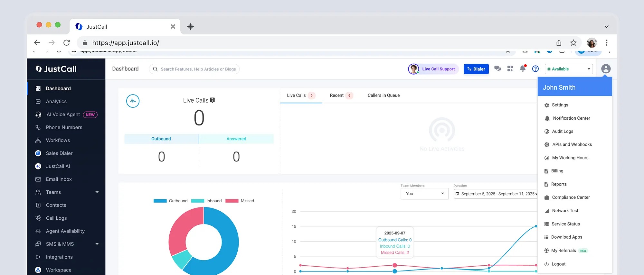
Task: Reload the page in browser
Action: coord(67,43)
